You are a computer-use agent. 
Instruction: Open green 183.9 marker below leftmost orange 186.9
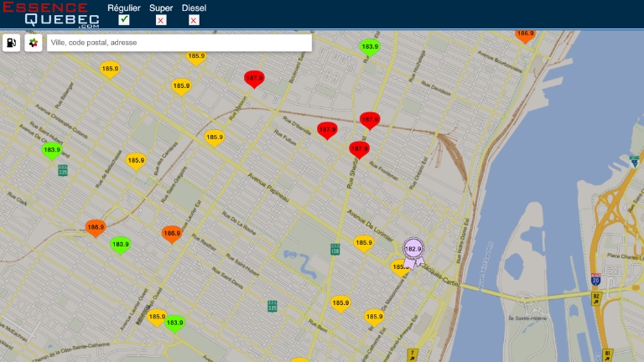click(121, 246)
